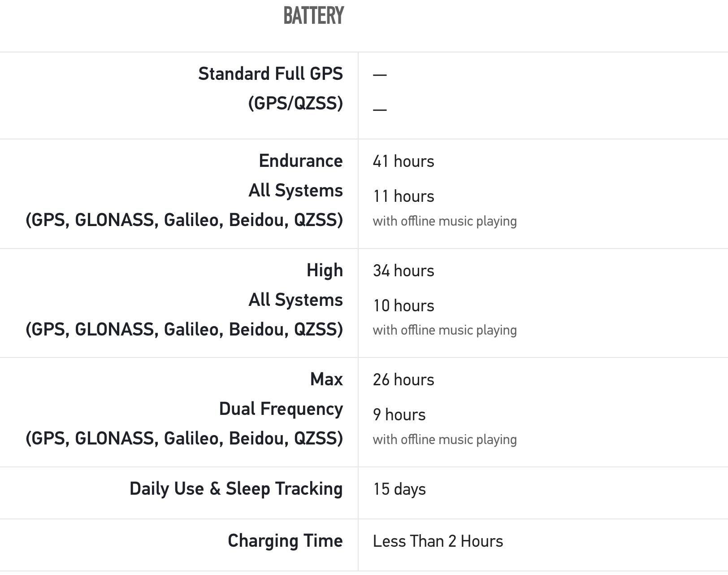Click the Charging Time label
Image resolution: width=728 pixels, height=575 pixels.
click(285, 540)
